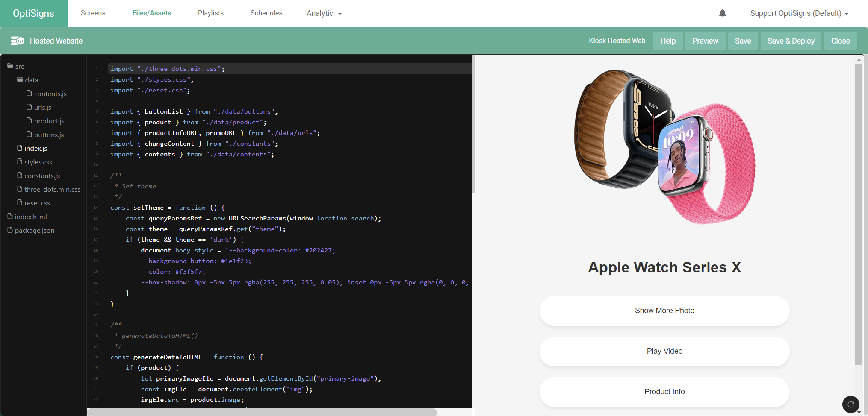The height and width of the screenshot is (416, 868).
Task: Switch to the Schedules tab
Action: coord(266,13)
